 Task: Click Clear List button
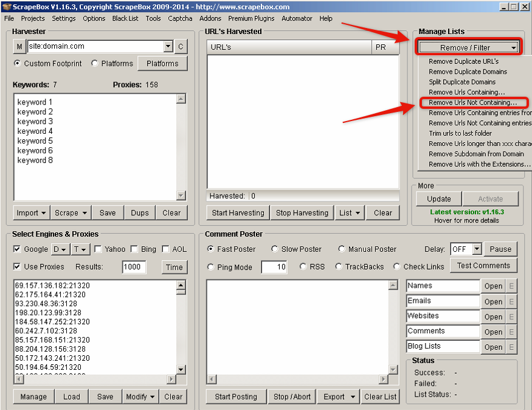point(380,397)
